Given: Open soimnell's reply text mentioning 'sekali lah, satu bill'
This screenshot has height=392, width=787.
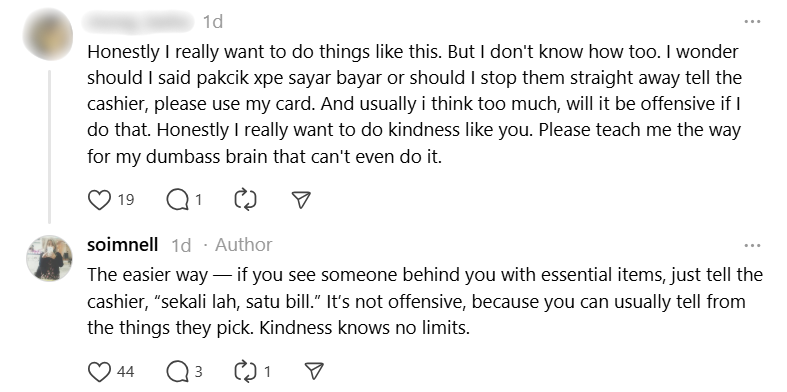Looking at the screenshot, I should 425,302.
